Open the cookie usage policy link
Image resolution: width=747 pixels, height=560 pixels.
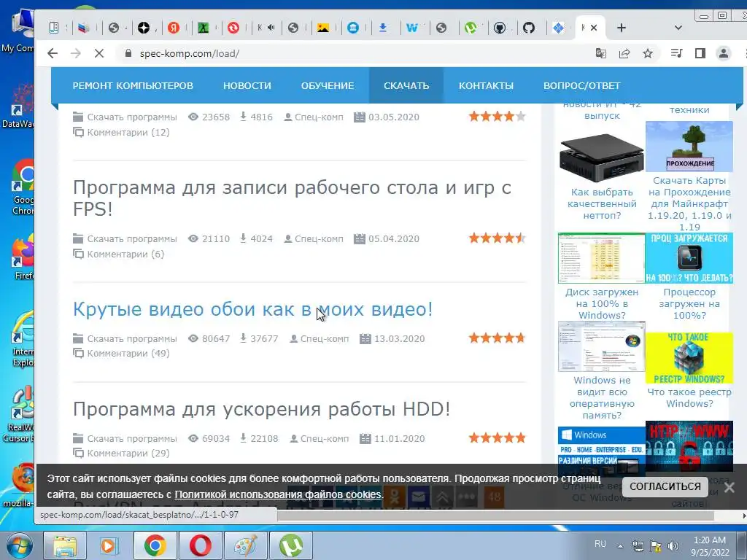click(278, 494)
